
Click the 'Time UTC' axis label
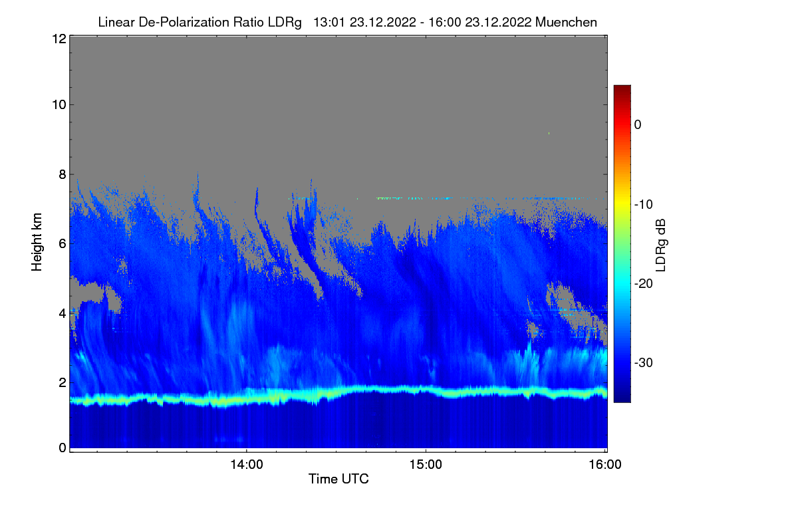point(338,479)
